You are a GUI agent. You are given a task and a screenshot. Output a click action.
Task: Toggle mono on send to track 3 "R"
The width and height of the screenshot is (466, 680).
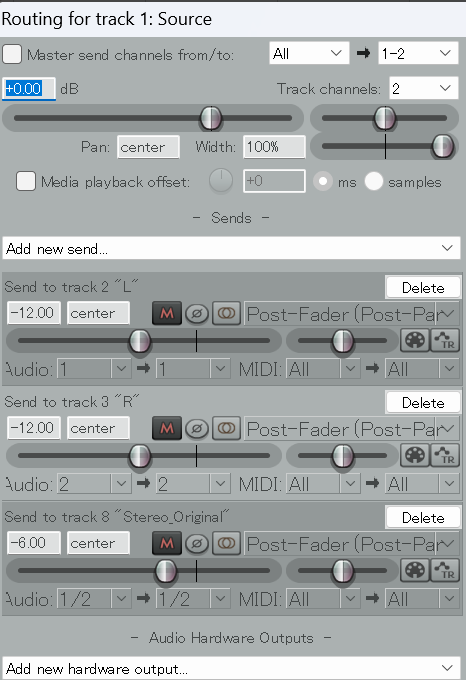click(x=226, y=428)
